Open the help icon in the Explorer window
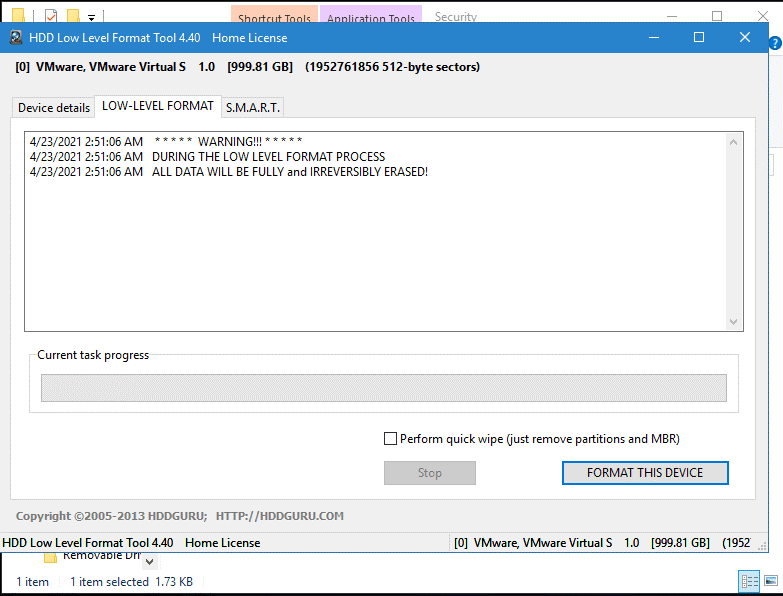 coord(775,43)
